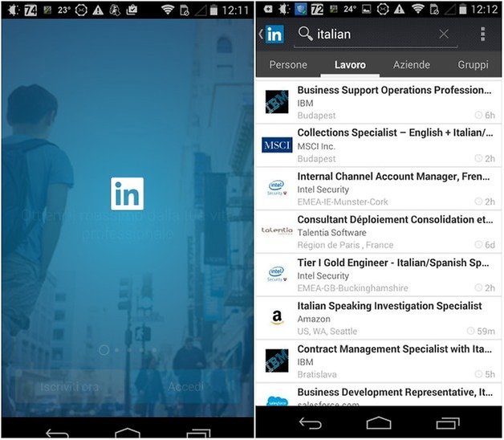Tap 'US, WA, Seattle' location text

pos(327,332)
